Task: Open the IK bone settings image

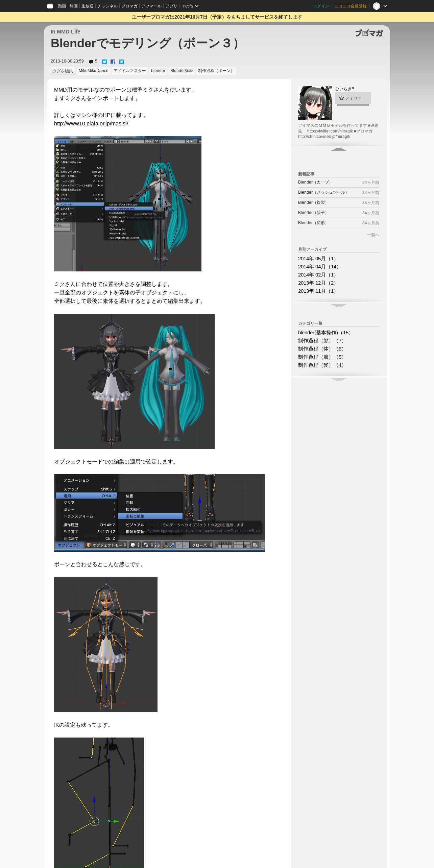Action: click(x=99, y=803)
